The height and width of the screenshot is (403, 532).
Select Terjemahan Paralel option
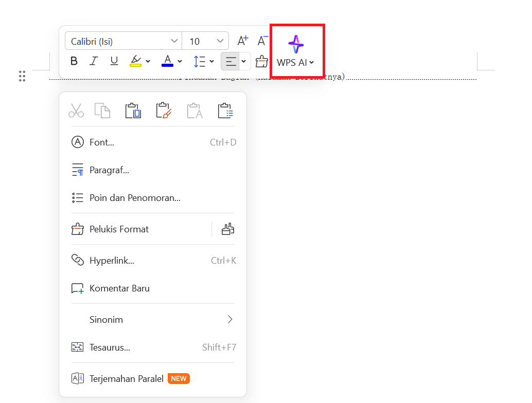(153, 378)
